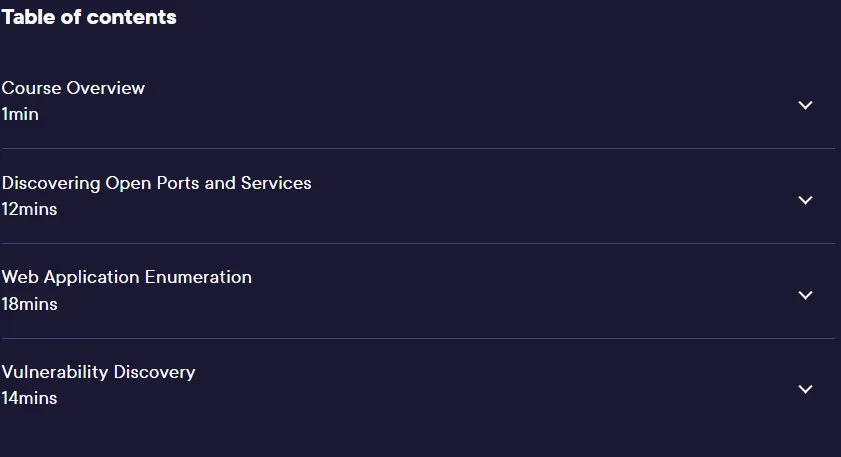Click the word Enumeration in third section
841x457 pixels.
point(198,277)
